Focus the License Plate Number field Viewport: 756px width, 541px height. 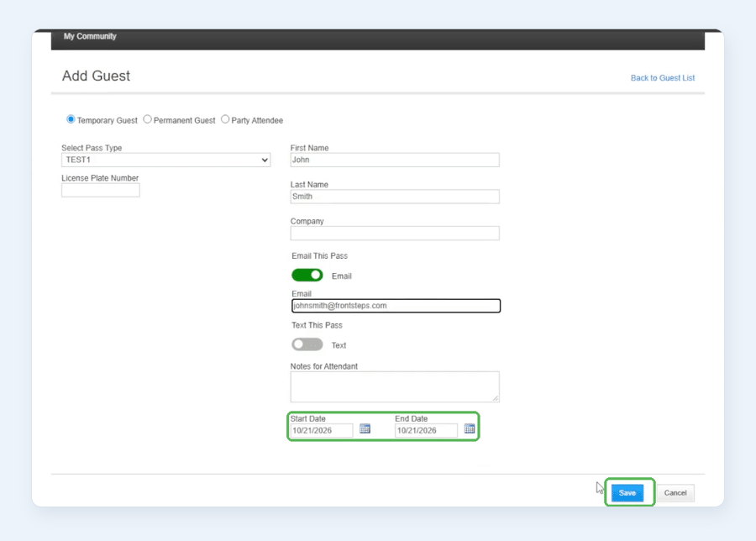(x=101, y=190)
